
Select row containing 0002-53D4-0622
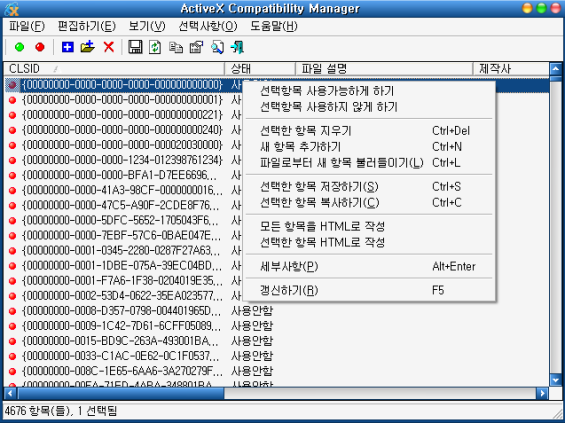pos(123,296)
